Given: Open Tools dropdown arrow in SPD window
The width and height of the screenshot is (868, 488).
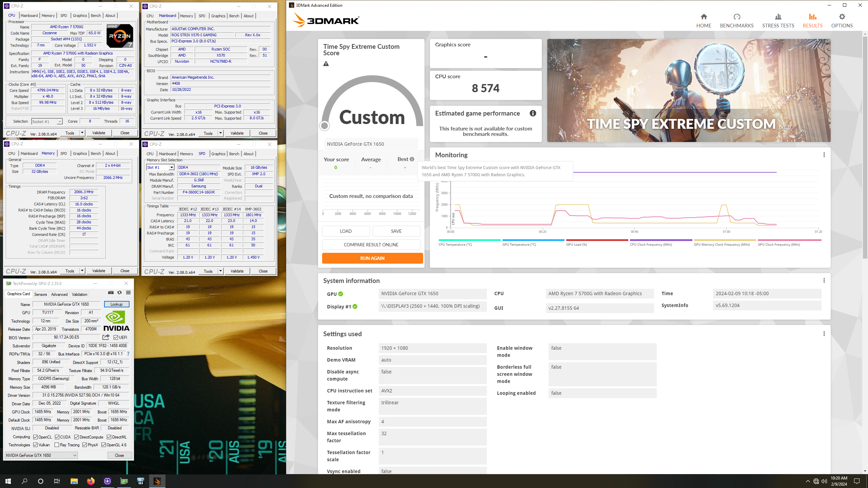Looking at the screenshot, I should click(220, 271).
